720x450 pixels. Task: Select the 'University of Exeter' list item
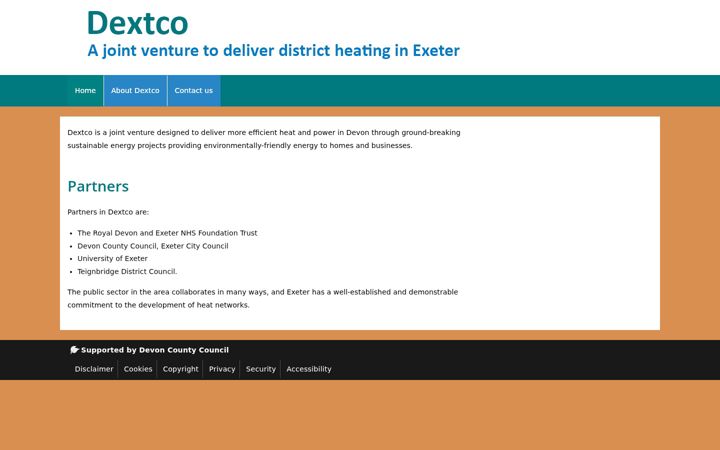pos(112,259)
